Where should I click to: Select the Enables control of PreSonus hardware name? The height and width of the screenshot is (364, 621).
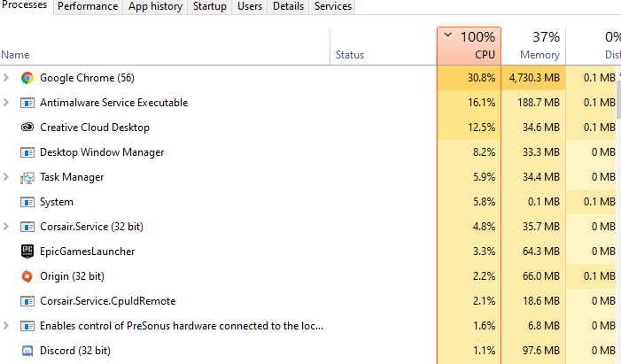(x=182, y=326)
